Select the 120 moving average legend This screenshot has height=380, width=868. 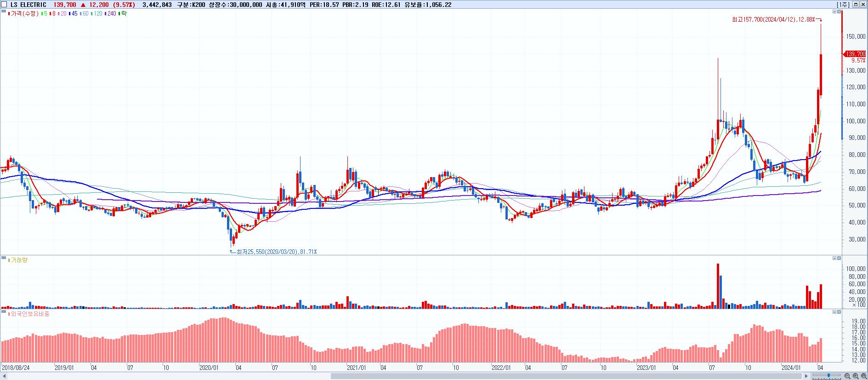[x=96, y=14]
